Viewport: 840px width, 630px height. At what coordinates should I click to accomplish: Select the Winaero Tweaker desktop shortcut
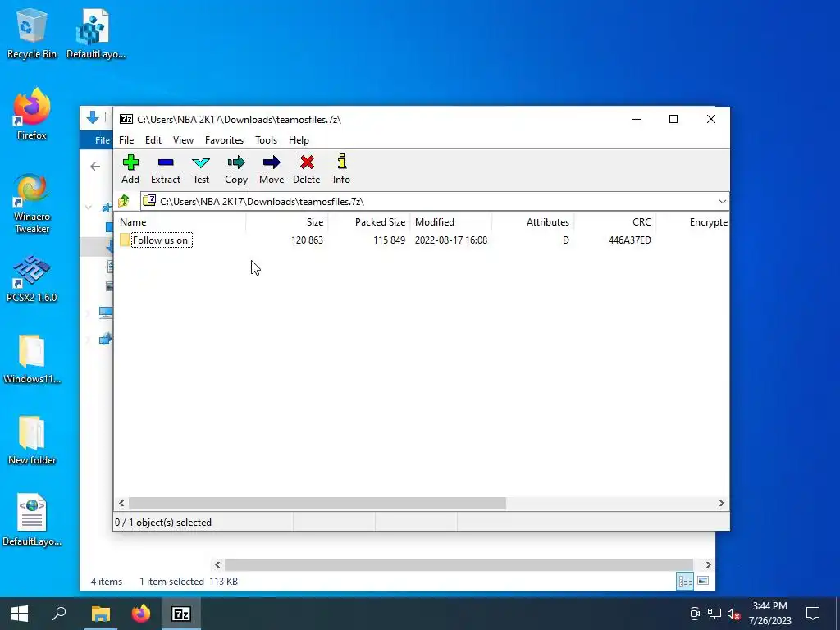coord(32,203)
